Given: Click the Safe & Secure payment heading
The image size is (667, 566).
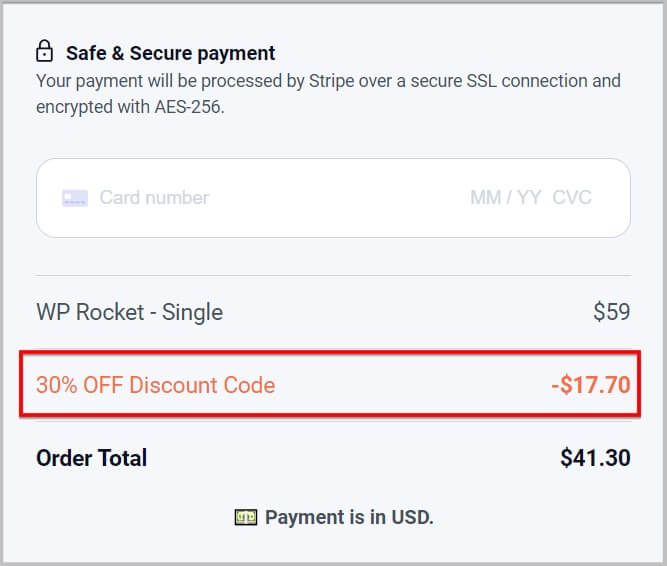Looking at the screenshot, I should (x=170, y=53).
